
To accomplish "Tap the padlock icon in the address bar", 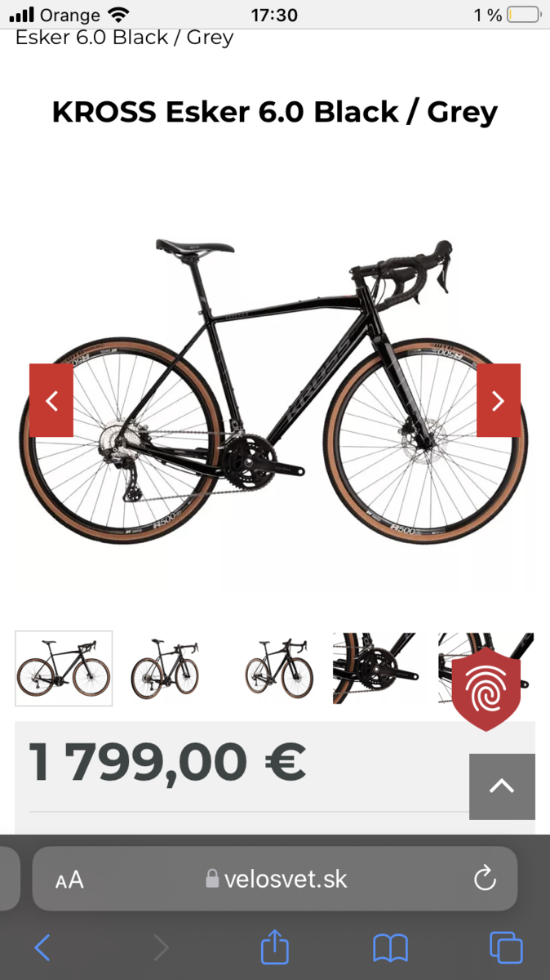I will pos(212,879).
